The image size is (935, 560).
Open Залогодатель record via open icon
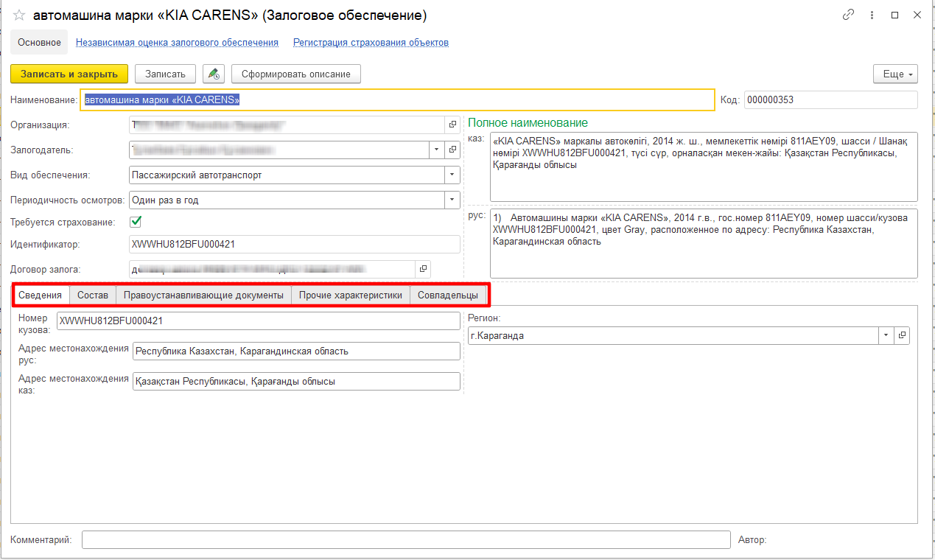click(452, 150)
